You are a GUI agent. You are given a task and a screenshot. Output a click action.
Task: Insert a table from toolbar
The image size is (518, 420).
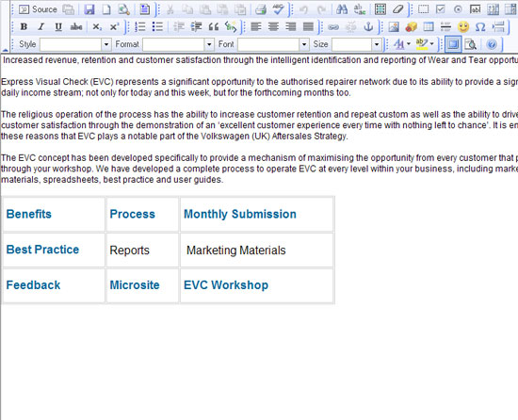429,26
